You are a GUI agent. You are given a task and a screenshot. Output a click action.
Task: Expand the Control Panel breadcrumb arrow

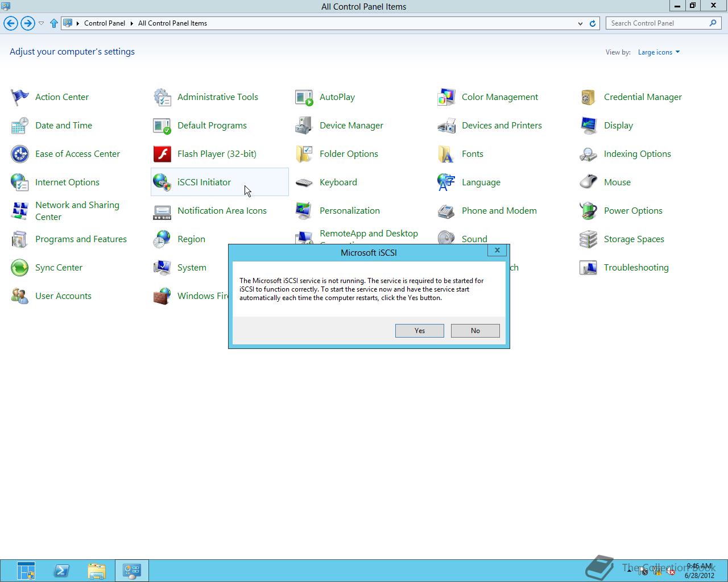click(x=132, y=23)
